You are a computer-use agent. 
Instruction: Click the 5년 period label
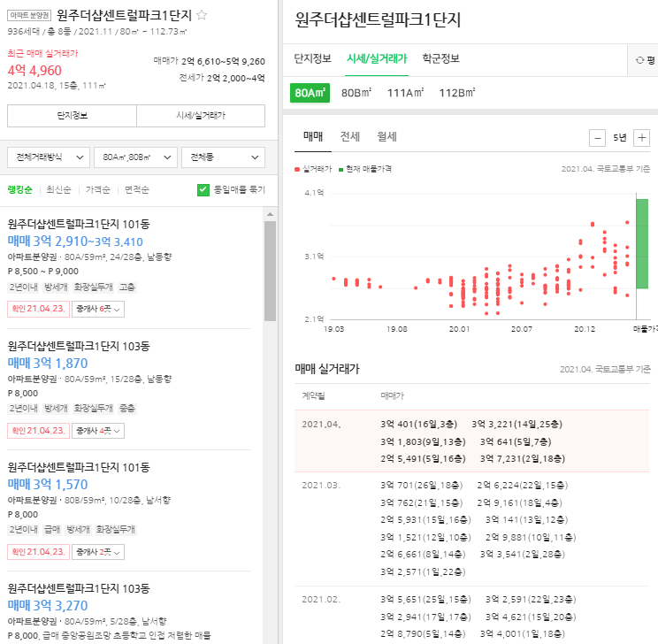[x=619, y=138]
